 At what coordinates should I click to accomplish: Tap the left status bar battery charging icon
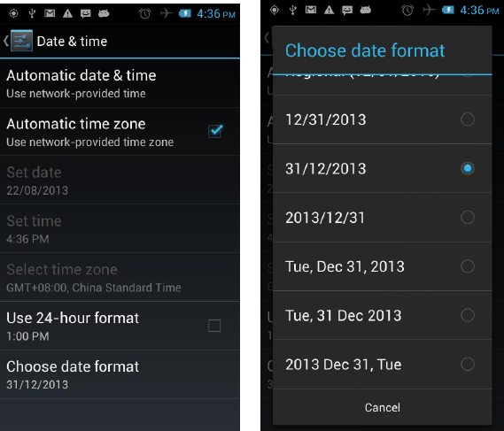(185, 13)
